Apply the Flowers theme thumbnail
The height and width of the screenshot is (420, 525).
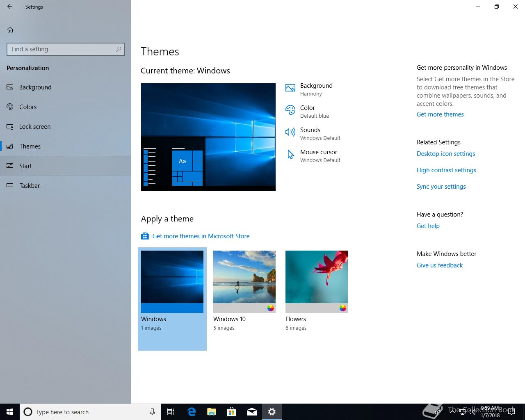click(x=317, y=282)
